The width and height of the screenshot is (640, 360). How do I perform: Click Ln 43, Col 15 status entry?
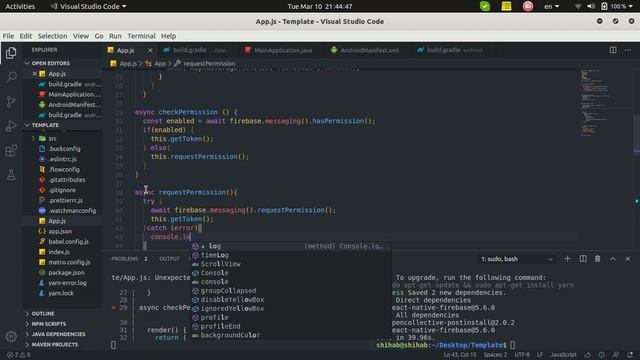[460, 355]
